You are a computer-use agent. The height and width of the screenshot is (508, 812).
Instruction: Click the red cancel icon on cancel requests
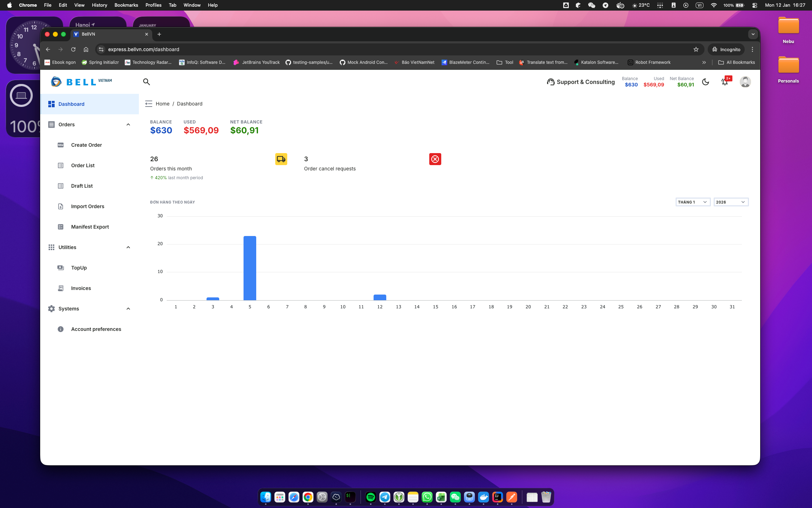435,159
